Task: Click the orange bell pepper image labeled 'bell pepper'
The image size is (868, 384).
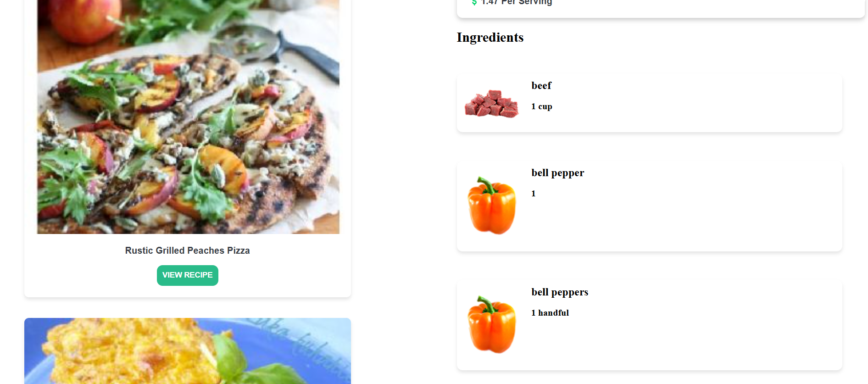Action: (x=491, y=205)
